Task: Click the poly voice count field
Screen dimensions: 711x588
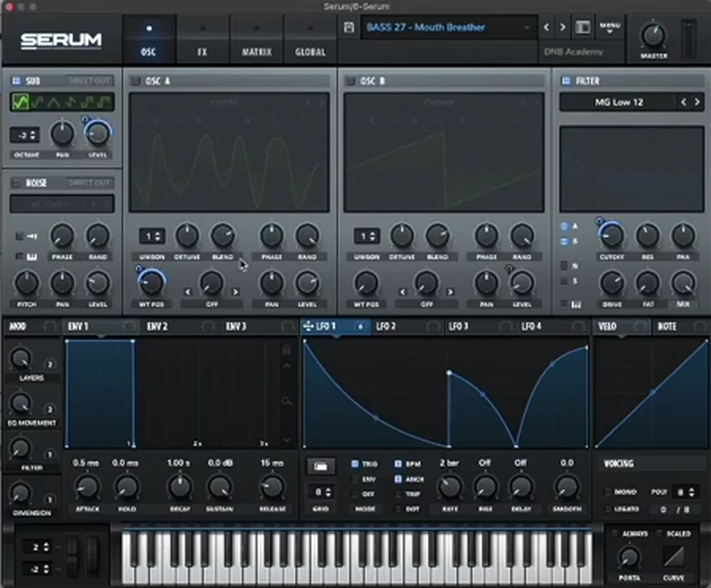Action: point(685,492)
